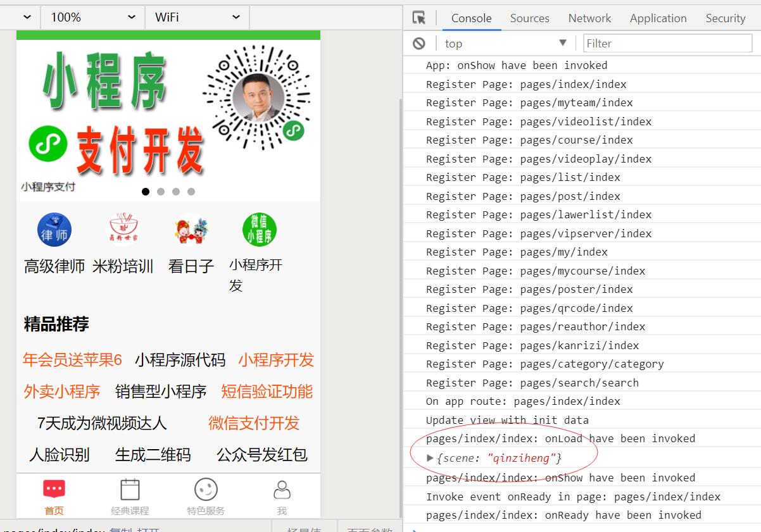Open the 公众号发红包 link
Screen dimensions: 761x532
click(x=262, y=455)
